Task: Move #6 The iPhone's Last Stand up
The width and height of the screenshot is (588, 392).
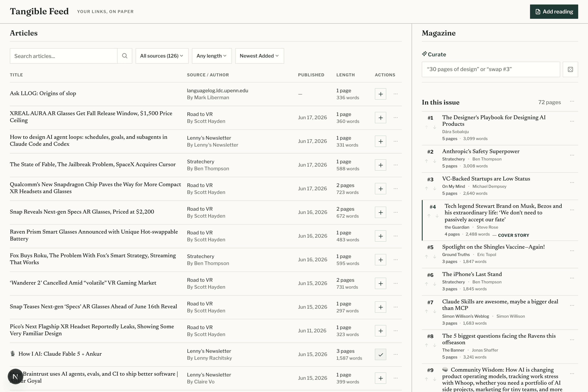Action: coord(427,284)
